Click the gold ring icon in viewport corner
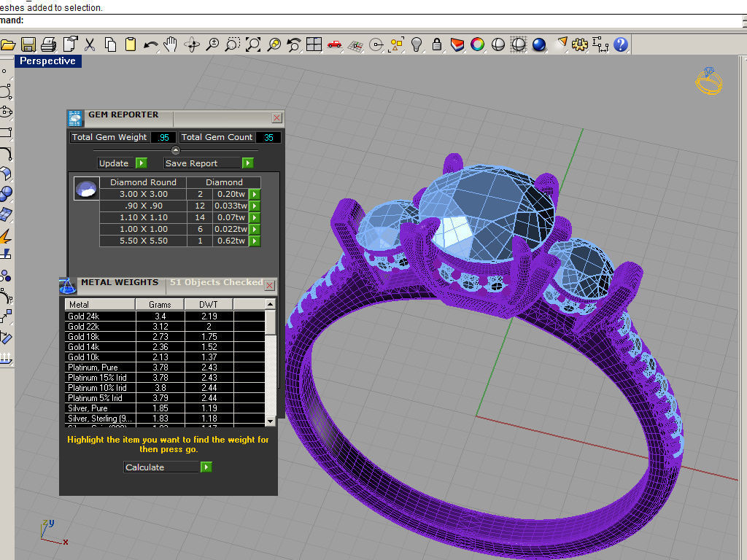 (709, 81)
